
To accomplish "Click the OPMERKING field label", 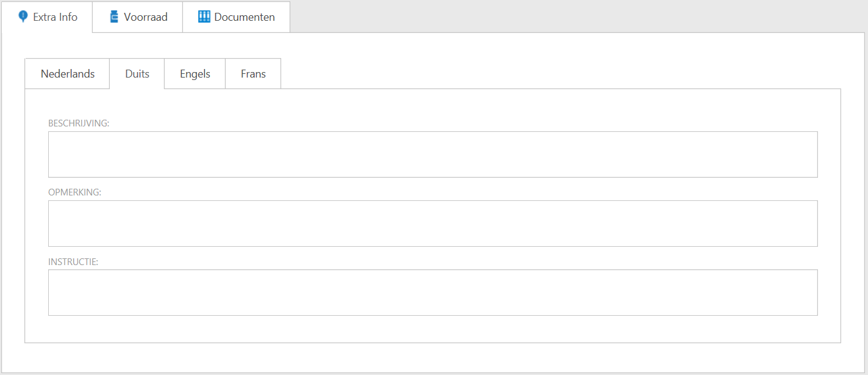I will [x=74, y=192].
